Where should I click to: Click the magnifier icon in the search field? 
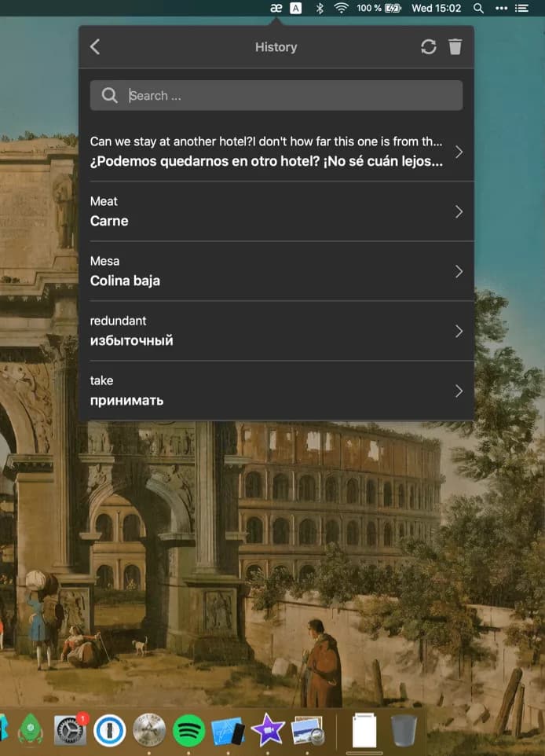110,95
